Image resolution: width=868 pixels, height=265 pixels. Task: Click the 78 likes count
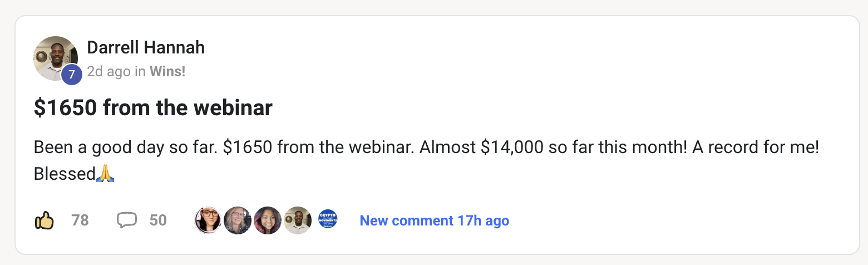coord(80,220)
